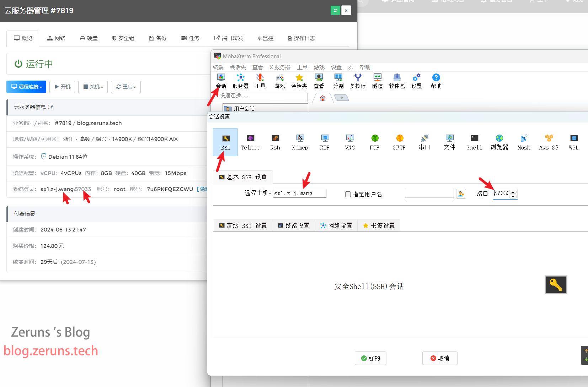
Task: Open the 软件包 (Packages) toolbar icon
Action: tap(397, 81)
